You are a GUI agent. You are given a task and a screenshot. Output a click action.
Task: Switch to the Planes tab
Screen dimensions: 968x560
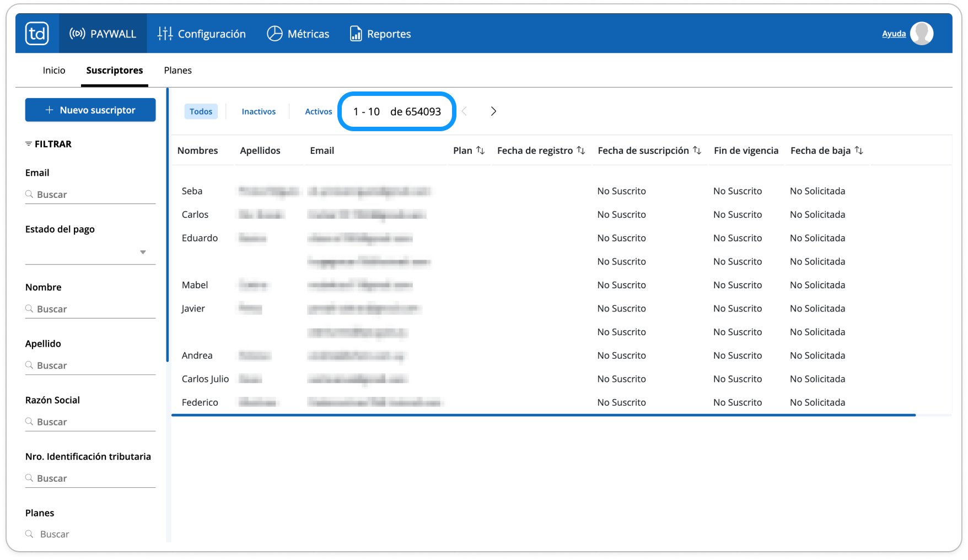click(178, 70)
